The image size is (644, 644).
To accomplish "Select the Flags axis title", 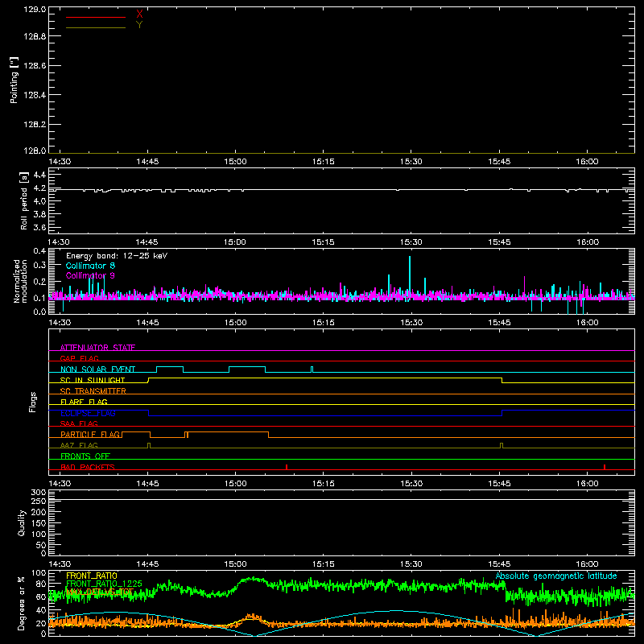I will (33, 402).
